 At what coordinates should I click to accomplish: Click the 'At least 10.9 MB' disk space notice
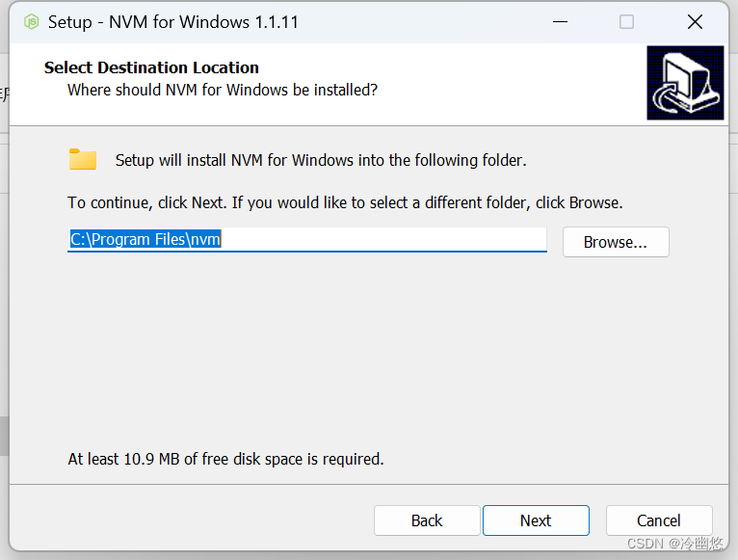pyautogui.click(x=225, y=459)
